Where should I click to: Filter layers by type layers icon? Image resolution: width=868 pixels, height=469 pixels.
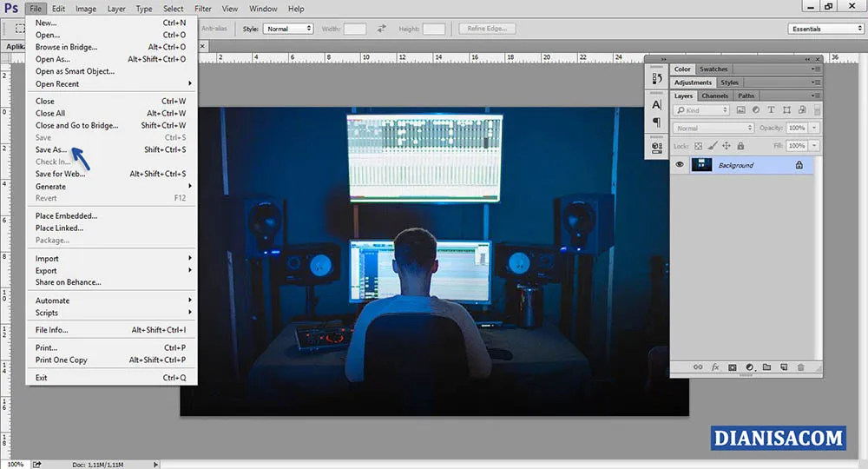(771, 110)
